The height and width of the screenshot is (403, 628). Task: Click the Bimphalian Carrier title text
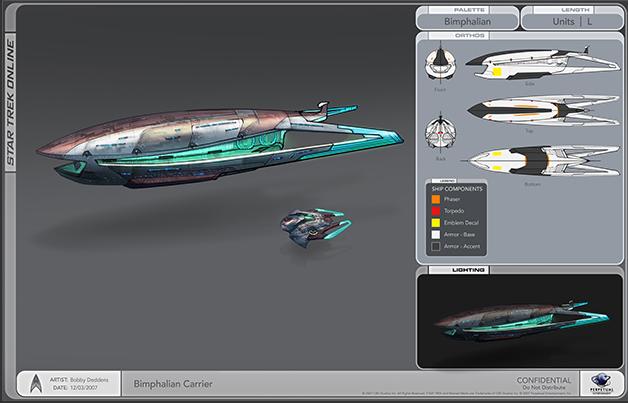tap(173, 384)
